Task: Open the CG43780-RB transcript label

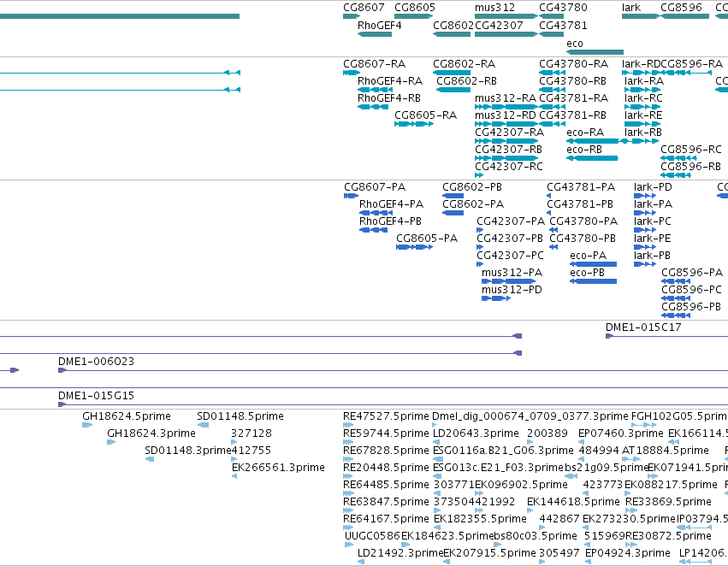Action: (x=572, y=81)
